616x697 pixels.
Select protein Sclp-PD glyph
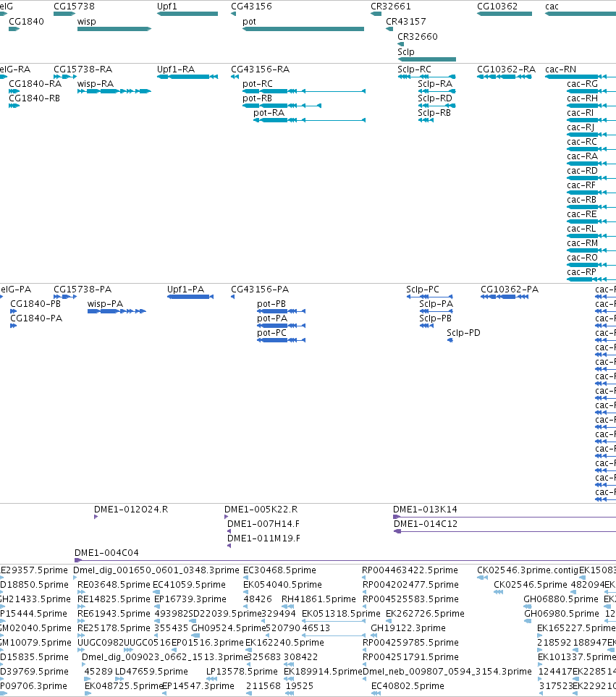(x=450, y=340)
